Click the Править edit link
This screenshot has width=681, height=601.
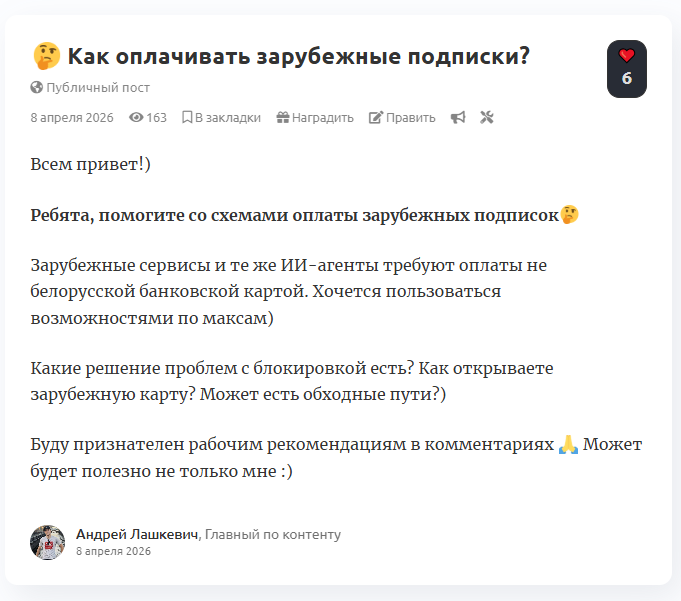410,118
